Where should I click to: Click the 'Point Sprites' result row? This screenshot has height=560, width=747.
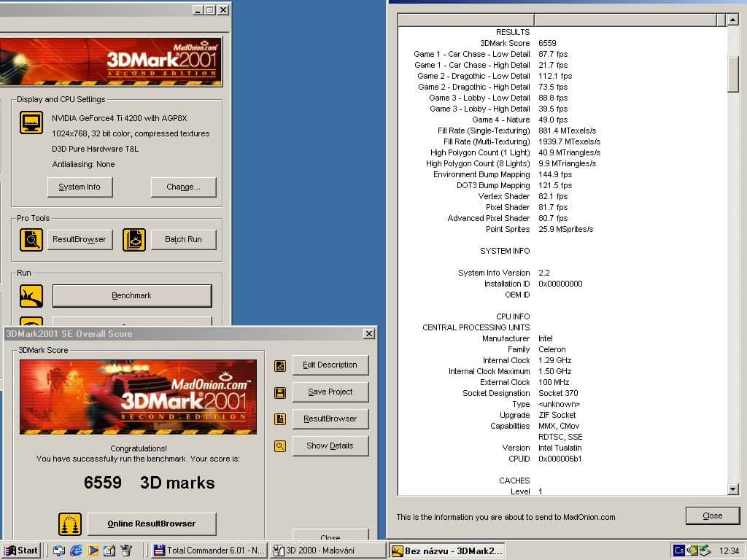(x=562, y=229)
